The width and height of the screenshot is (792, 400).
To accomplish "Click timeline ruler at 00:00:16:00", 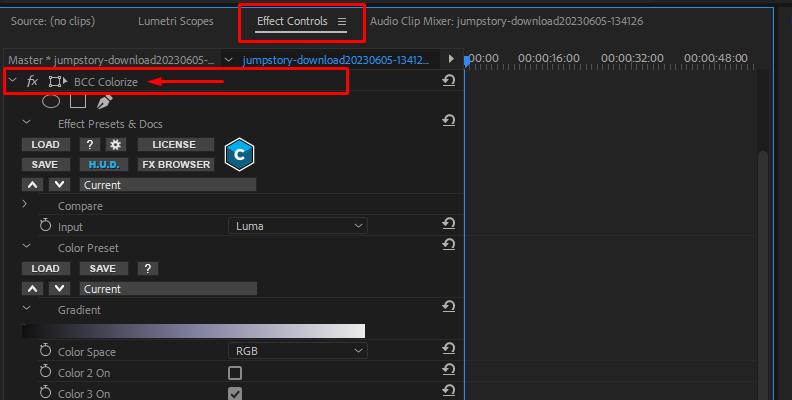I will tap(549, 59).
